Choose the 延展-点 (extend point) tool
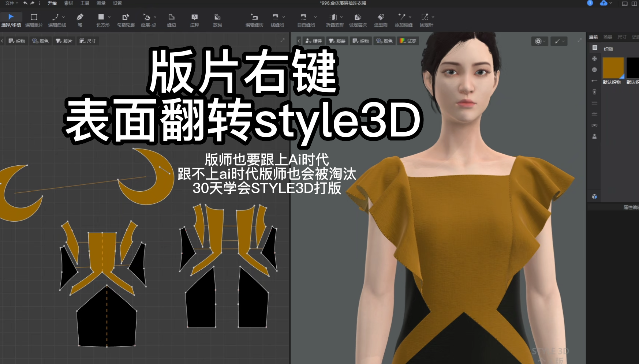This screenshot has width=639, height=364. coord(148,20)
